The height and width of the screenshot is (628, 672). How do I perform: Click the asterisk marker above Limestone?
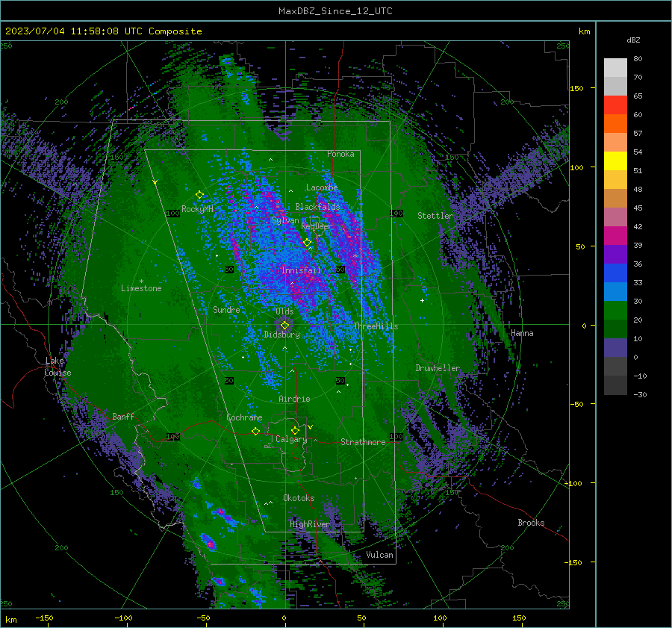click(141, 282)
